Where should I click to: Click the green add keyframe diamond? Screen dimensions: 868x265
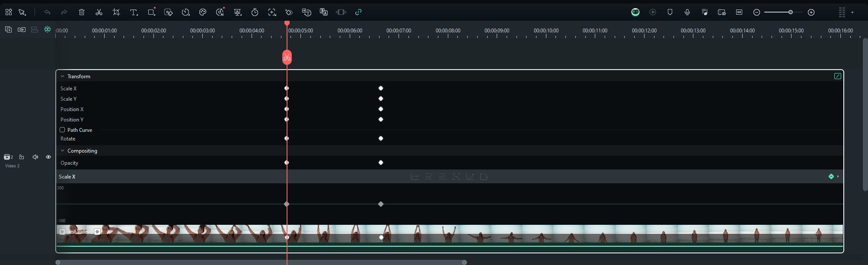(831, 176)
